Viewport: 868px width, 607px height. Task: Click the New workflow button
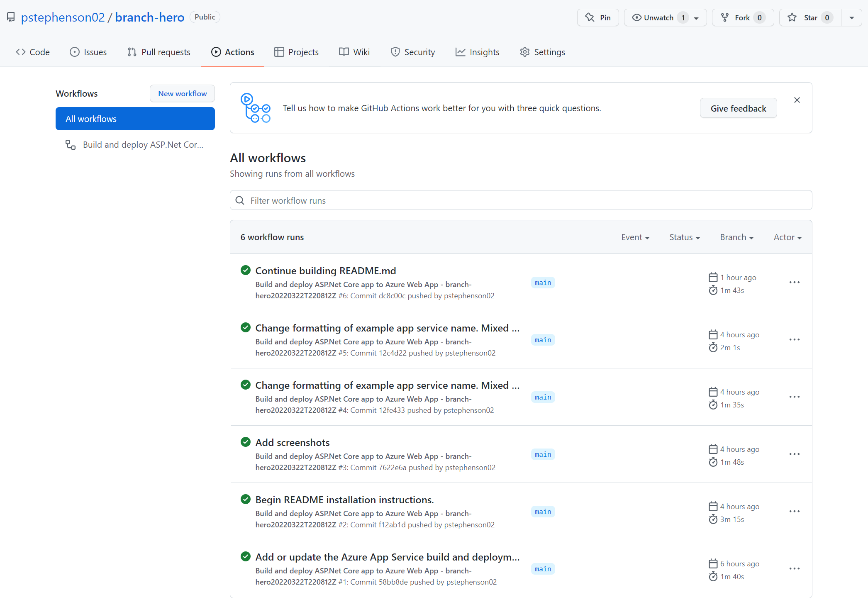[x=182, y=94]
